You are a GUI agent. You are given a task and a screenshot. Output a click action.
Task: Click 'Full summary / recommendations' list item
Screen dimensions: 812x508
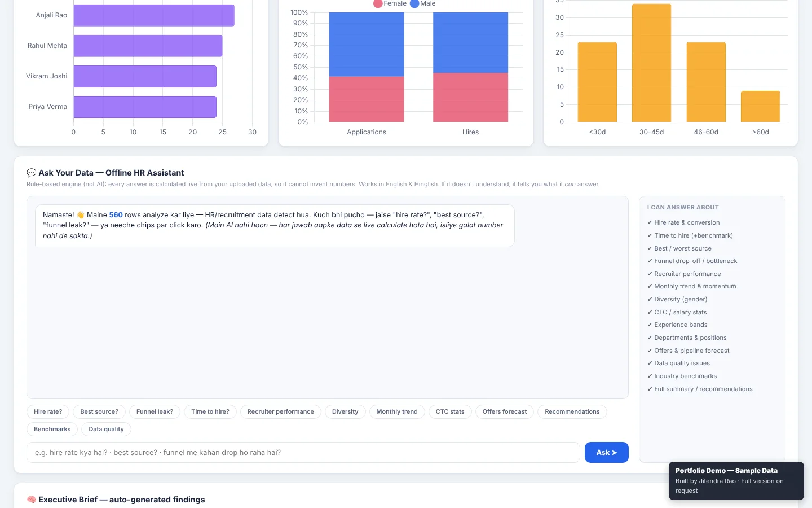(700, 389)
